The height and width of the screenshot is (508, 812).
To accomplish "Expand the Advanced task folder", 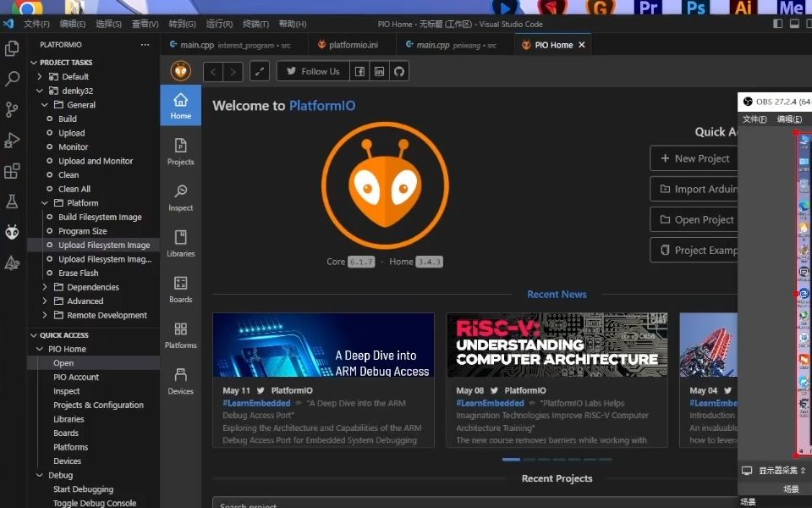I will tap(45, 301).
